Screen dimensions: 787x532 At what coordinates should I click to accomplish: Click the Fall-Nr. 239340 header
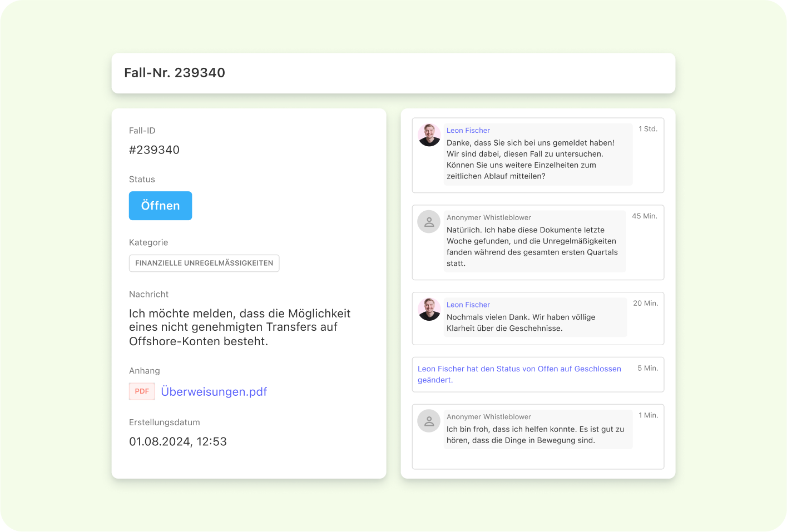point(175,73)
